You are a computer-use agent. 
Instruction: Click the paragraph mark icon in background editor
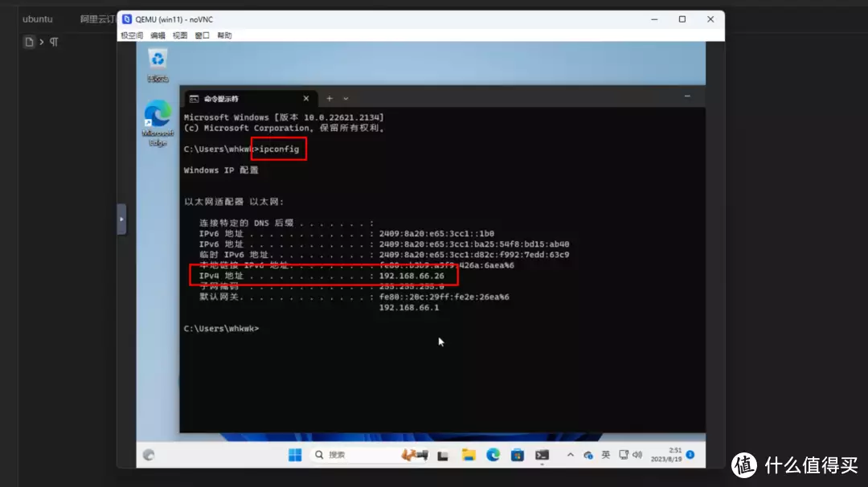pyautogui.click(x=54, y=42)
